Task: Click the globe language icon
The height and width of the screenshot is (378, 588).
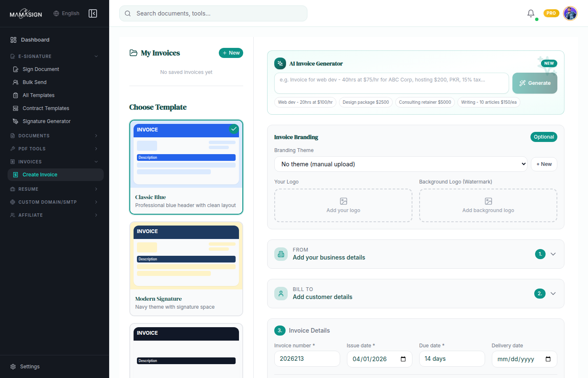Action: pos(56,13)
